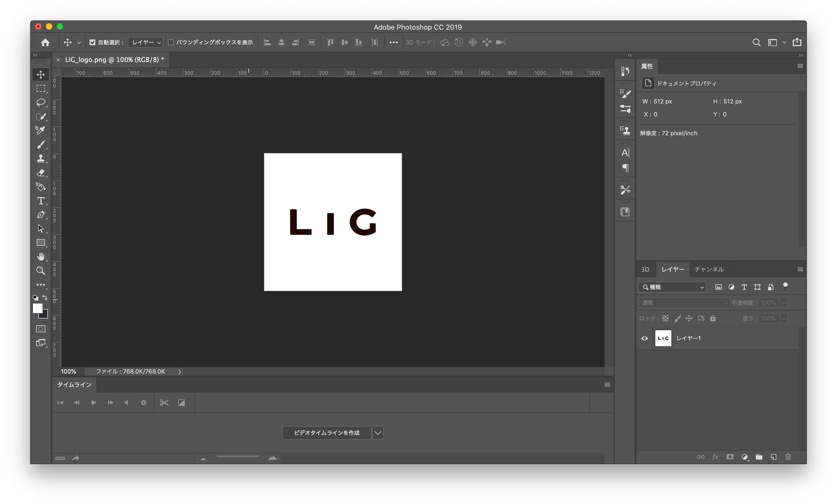Screen dimensions: 837x504
Task: Click the delete layer trash icon
Action: 788,457
